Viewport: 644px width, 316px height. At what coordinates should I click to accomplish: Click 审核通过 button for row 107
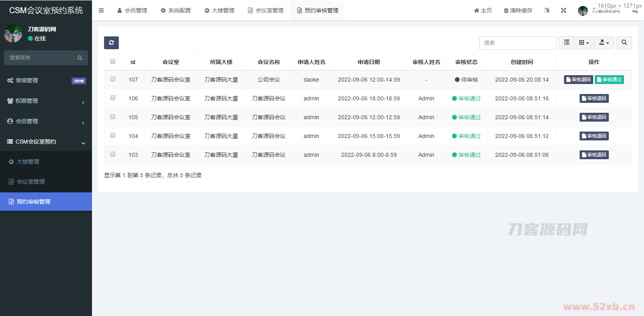click(609, 80)
